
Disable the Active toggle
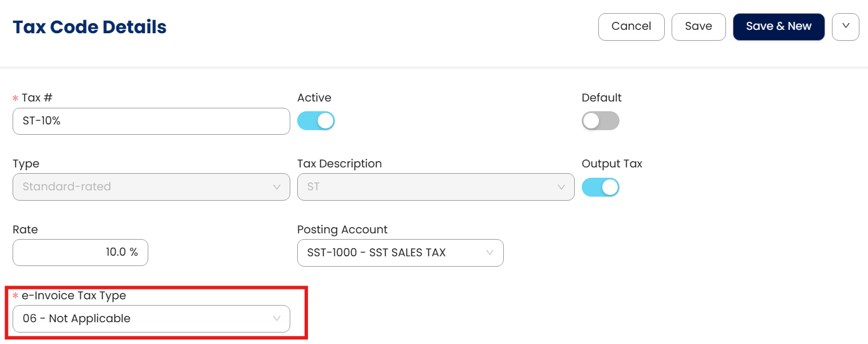pos(315,121)
